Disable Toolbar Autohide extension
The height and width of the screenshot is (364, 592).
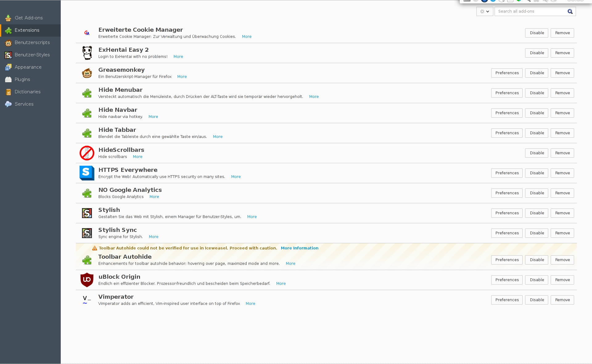536,260
